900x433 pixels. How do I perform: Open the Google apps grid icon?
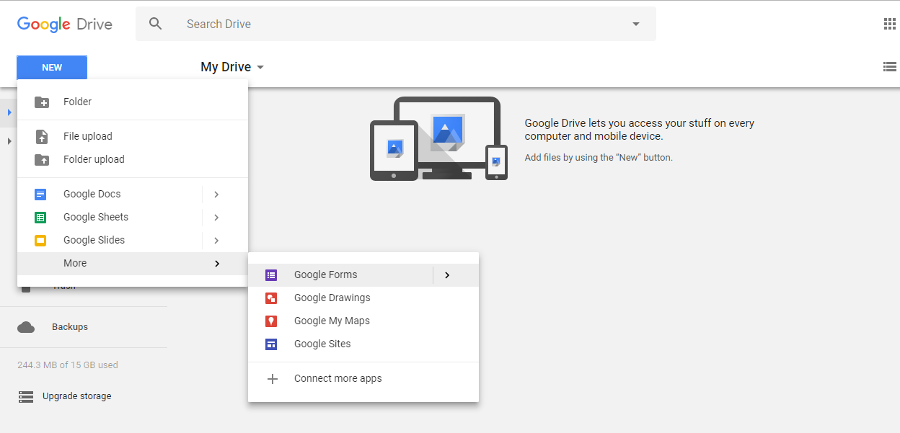pyautogui.click(x=889, y=24)
